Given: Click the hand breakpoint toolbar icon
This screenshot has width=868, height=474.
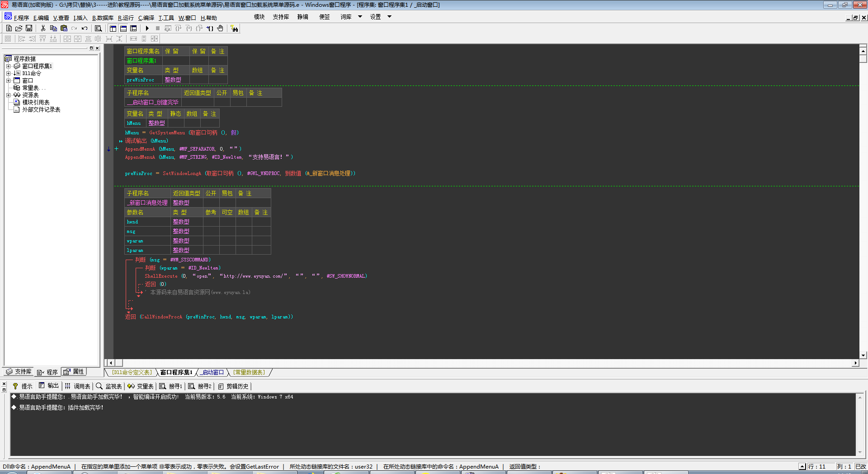Looking at the screenshot, I should (x=220, y=28).
